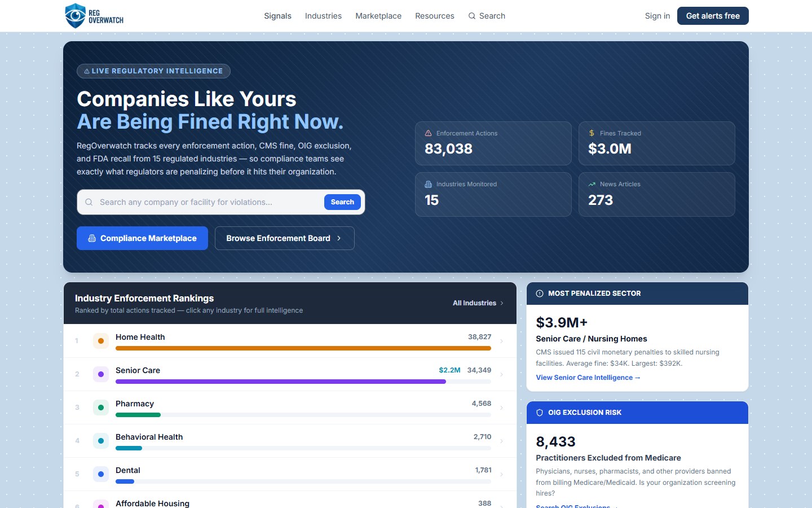
Task: Click the Home Health orange progress bar
Action: point(303,348)
